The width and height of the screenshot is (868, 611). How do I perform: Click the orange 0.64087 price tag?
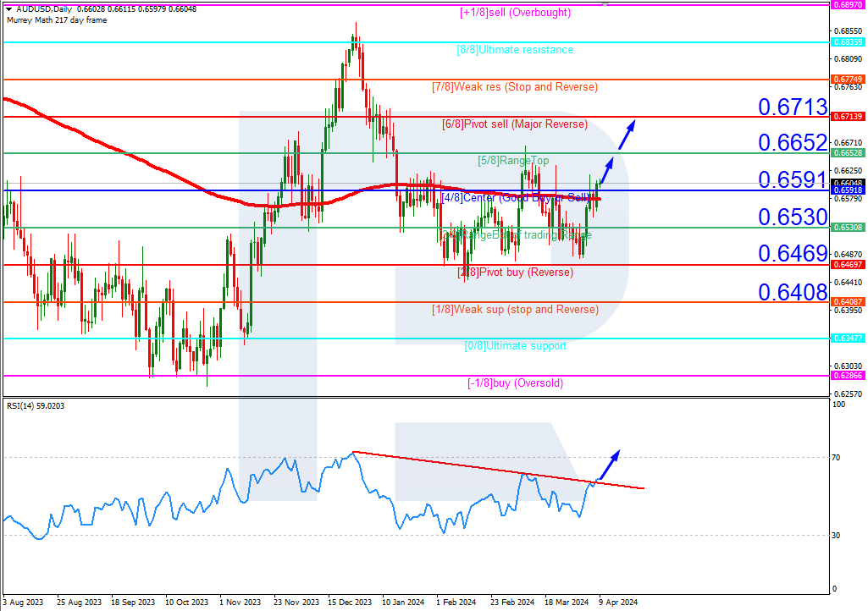pos(847,301)
